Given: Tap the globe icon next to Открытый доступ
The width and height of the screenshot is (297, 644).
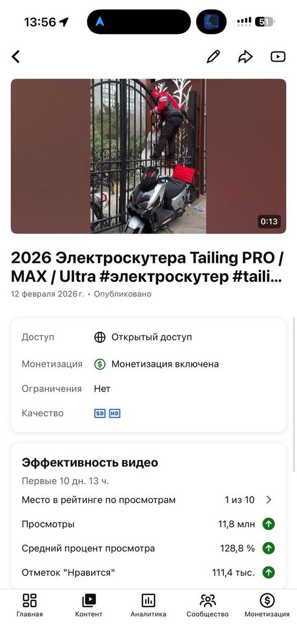Looking at the screenshot, I should pos(100,337).
